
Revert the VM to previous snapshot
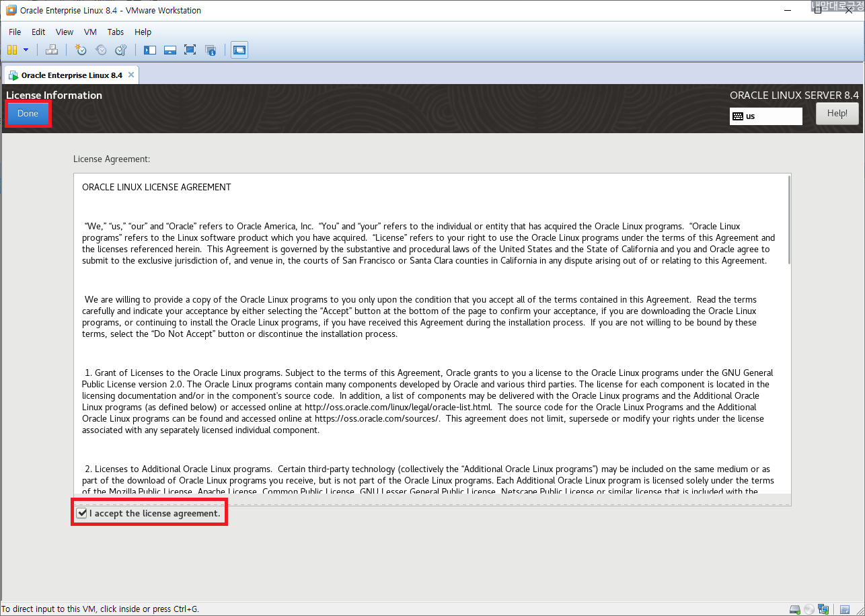point(101,50)
